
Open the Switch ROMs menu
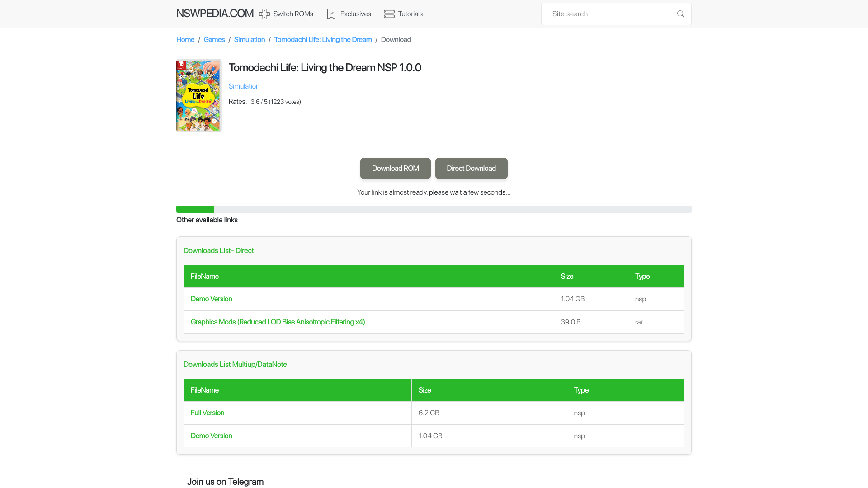286,14
